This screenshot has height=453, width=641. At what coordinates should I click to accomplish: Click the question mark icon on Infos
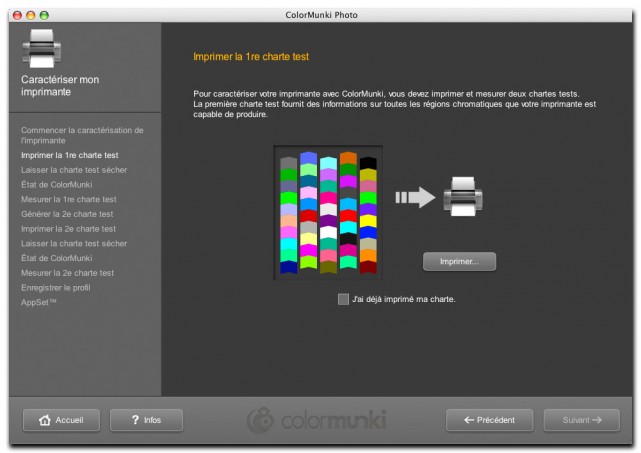[135, 420]
